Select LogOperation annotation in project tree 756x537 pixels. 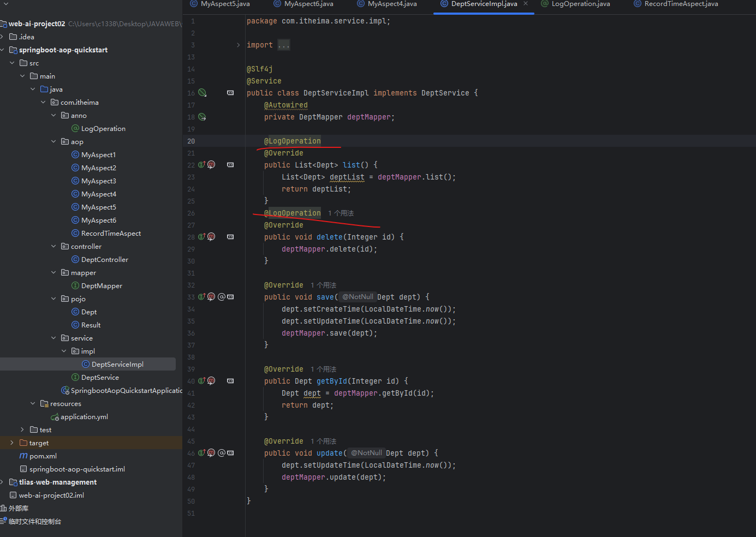coord(99,129)
